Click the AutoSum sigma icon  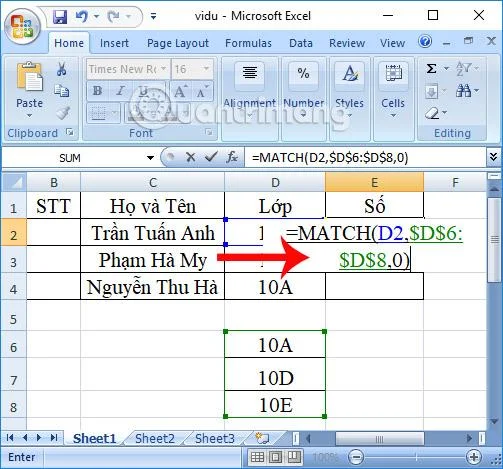click(431, 69)
